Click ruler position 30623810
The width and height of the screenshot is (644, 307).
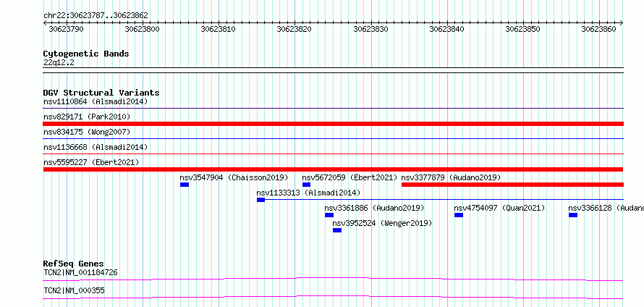coord(219,29)
